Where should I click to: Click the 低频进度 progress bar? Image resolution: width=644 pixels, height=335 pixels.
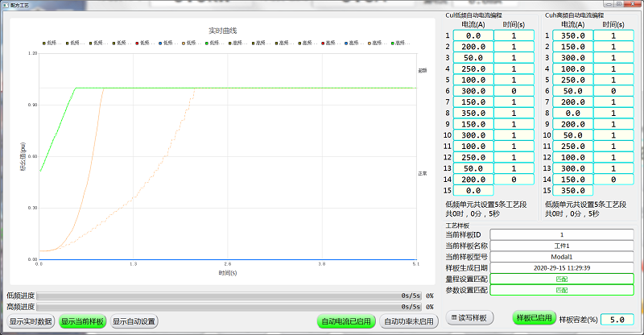(x=229, y=296)
